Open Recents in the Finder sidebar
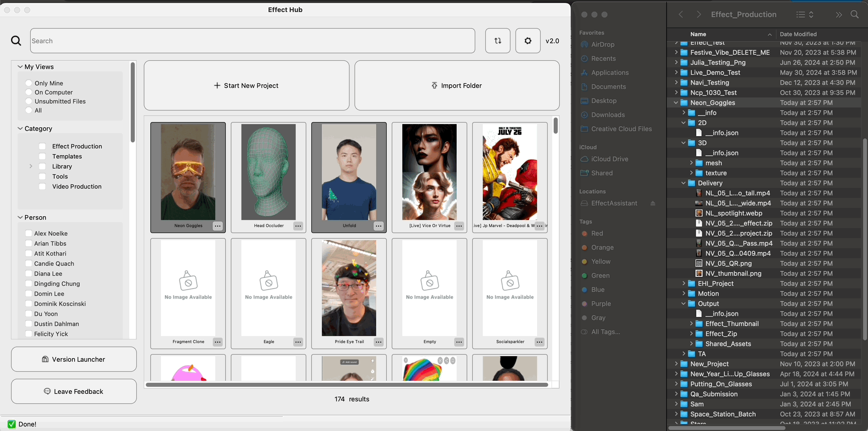868x431 pixels. point(603,59)
